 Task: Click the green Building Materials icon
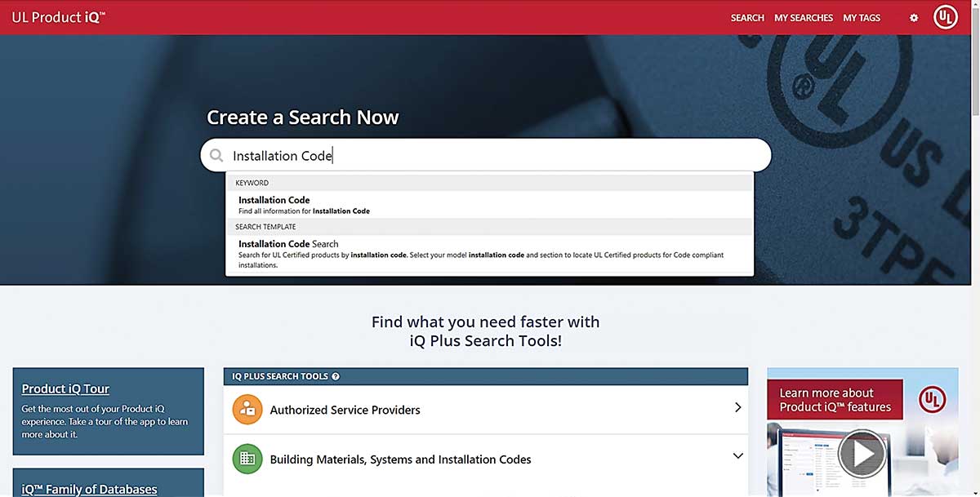click(x=247, y=459)
